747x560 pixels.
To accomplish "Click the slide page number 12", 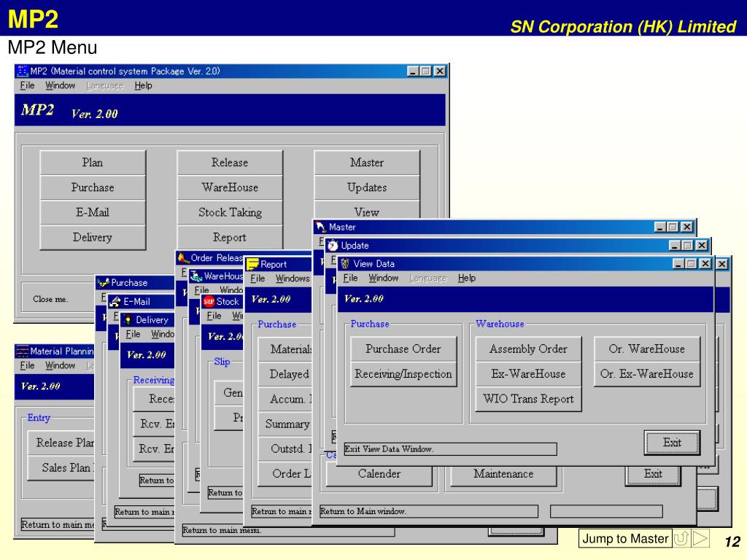I will (732, 542).
